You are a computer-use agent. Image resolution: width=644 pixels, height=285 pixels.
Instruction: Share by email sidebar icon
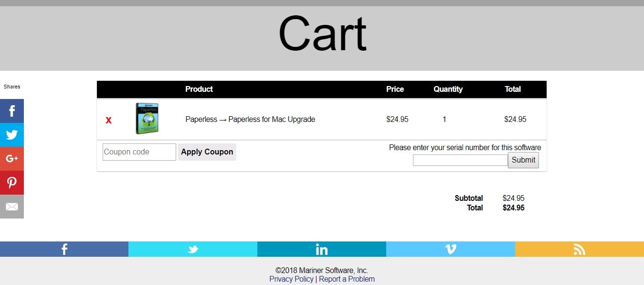pos(12,207)
